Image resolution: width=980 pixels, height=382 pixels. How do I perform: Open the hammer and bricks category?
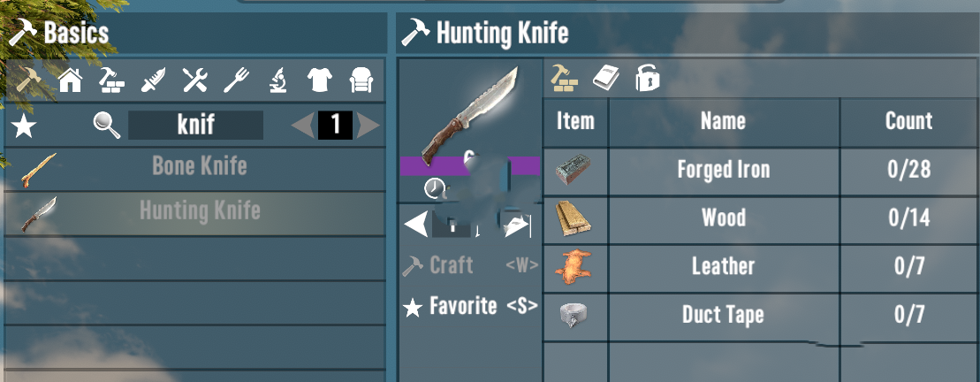111,80
